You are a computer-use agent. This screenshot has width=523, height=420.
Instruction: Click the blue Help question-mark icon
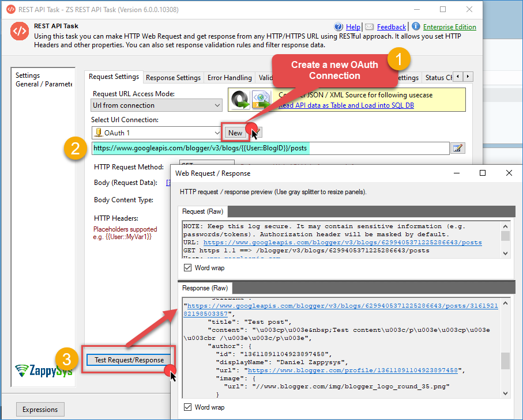click(x=339, y=27)
